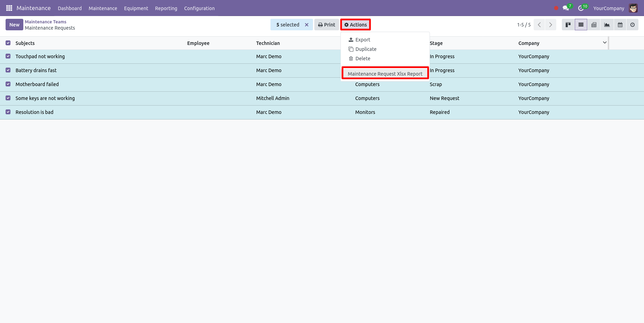Open the Reporting menu
The image size is (644, 323).
(166, 8)
